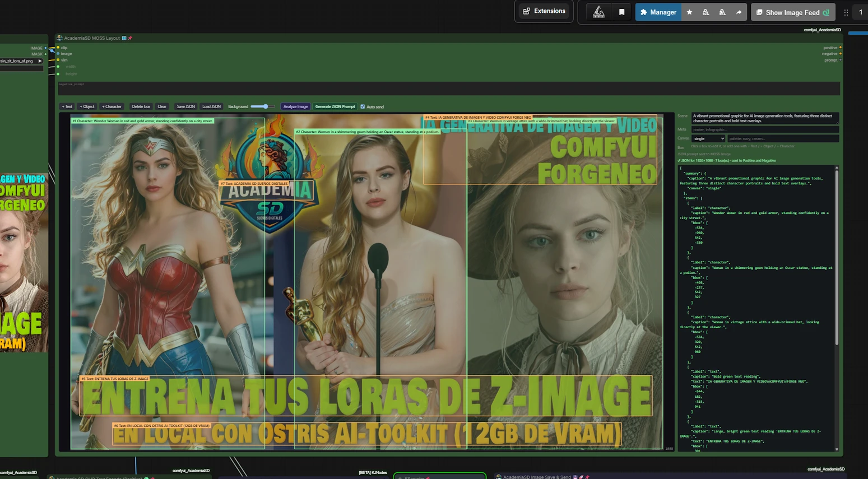Click the negative output socket
This screenshot has width=868, height=479.
(x=840, y=54)
